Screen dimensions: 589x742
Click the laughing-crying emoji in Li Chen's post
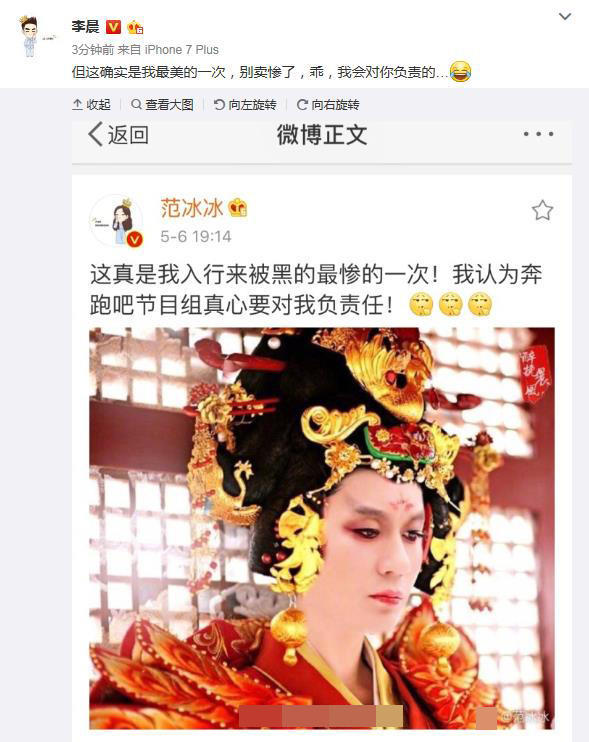(x=460, y=72)
